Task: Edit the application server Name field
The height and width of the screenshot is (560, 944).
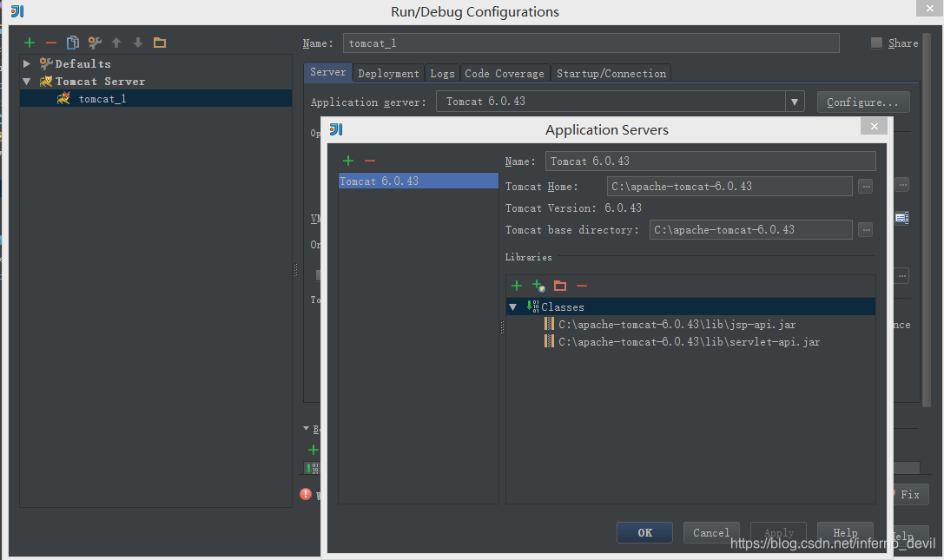Action: point(710,161)
